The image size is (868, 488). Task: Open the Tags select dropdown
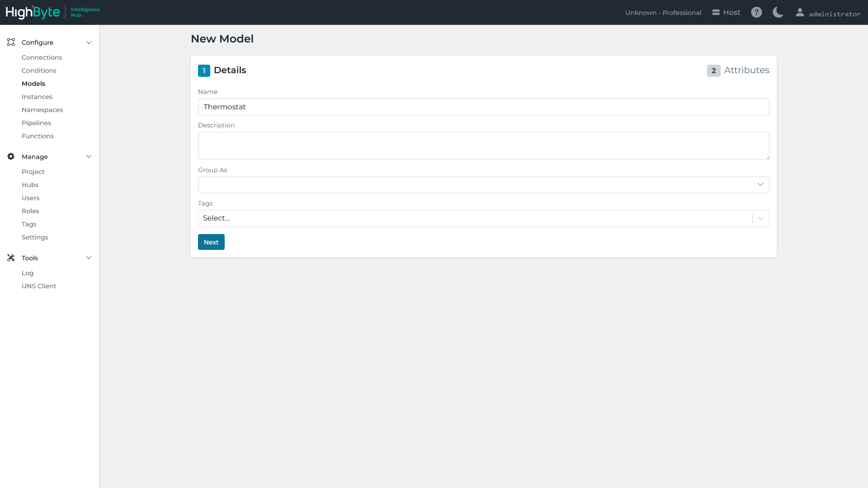coord(483,218)
